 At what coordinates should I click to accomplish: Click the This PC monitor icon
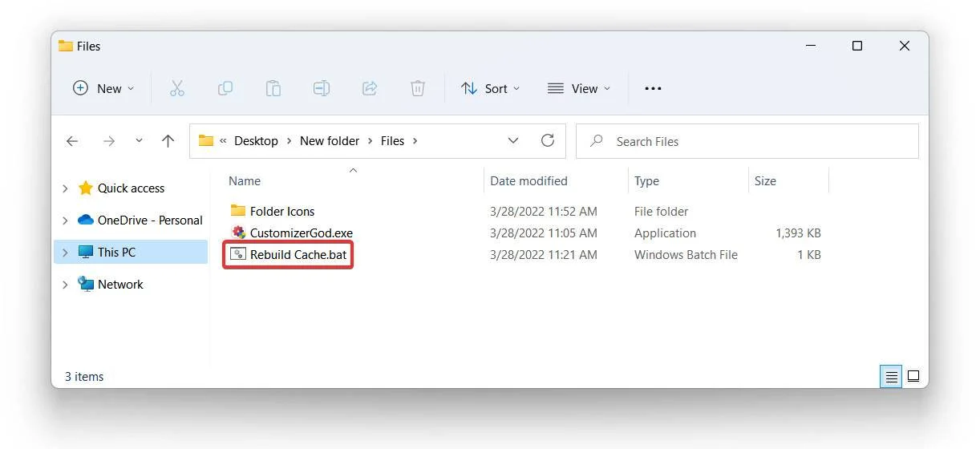[86, 252]
